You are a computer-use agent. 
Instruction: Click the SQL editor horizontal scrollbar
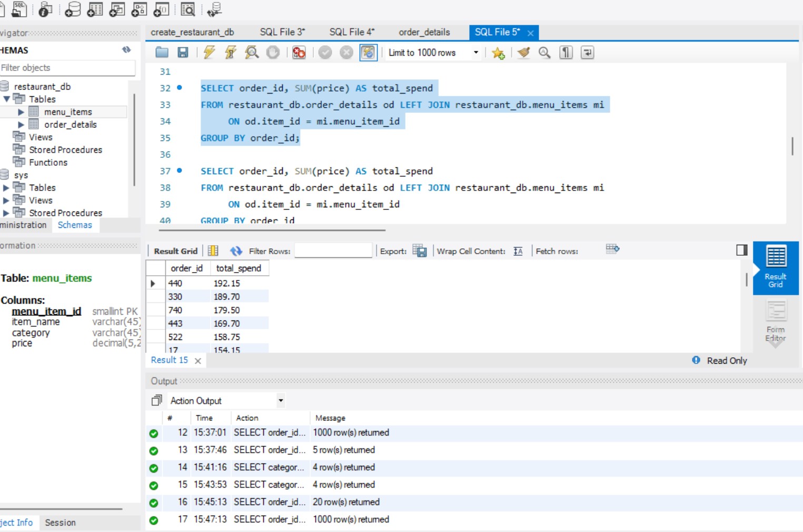pyautogui.click(x=272, y=230)
